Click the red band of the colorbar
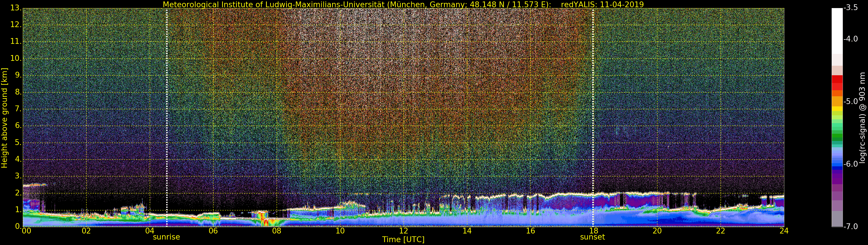 pos(837,82)
